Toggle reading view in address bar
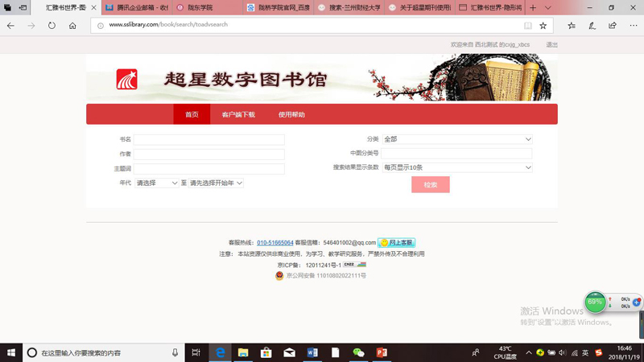Image resolution: width=644 pixels, height=362 pixels. [x=528, y=26]
